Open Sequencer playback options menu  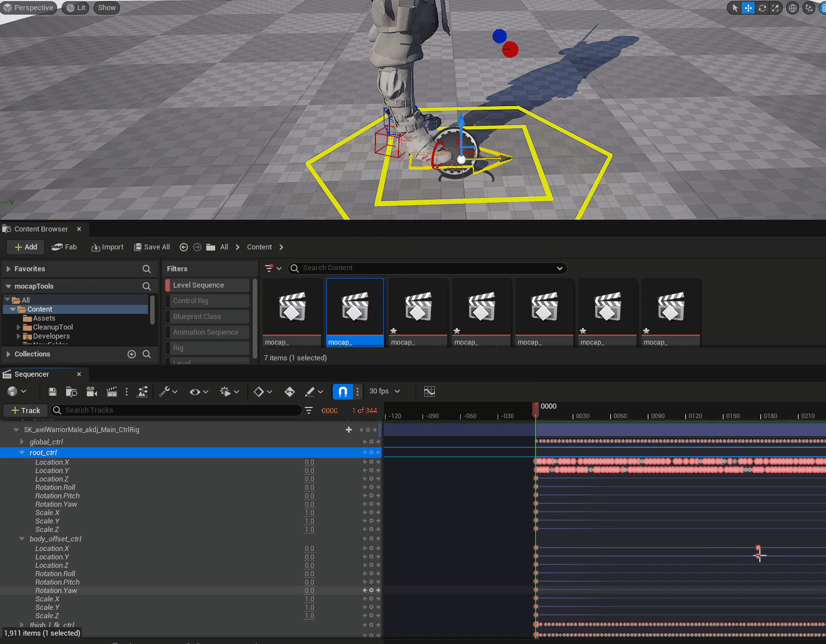click(230, 392)
